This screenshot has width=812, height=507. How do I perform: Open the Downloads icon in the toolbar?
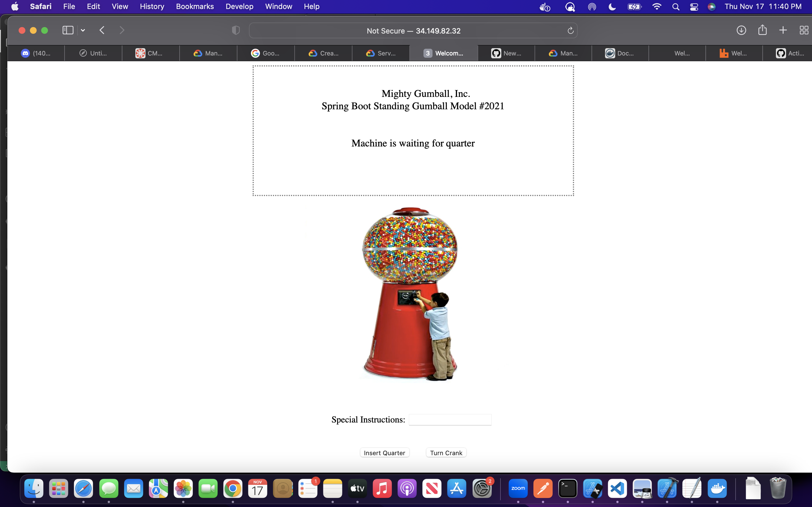tap(741, 30)
